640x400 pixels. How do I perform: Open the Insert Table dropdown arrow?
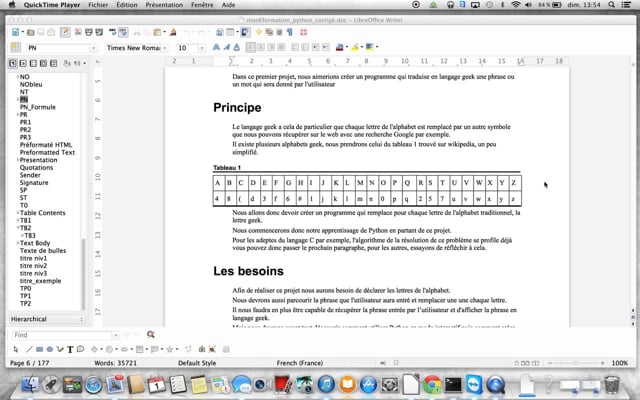pos(237,32)
